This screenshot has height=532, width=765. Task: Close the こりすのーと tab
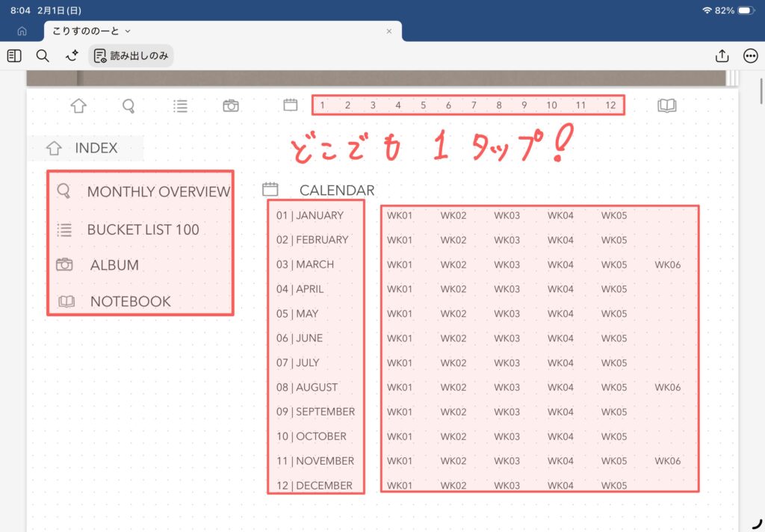(388, 31)
